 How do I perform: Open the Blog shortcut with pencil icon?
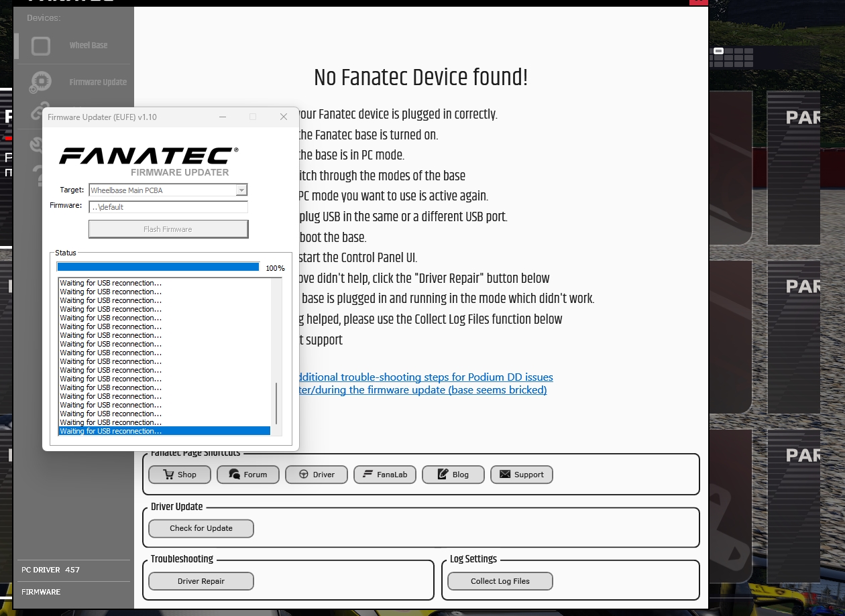[453, 475]
